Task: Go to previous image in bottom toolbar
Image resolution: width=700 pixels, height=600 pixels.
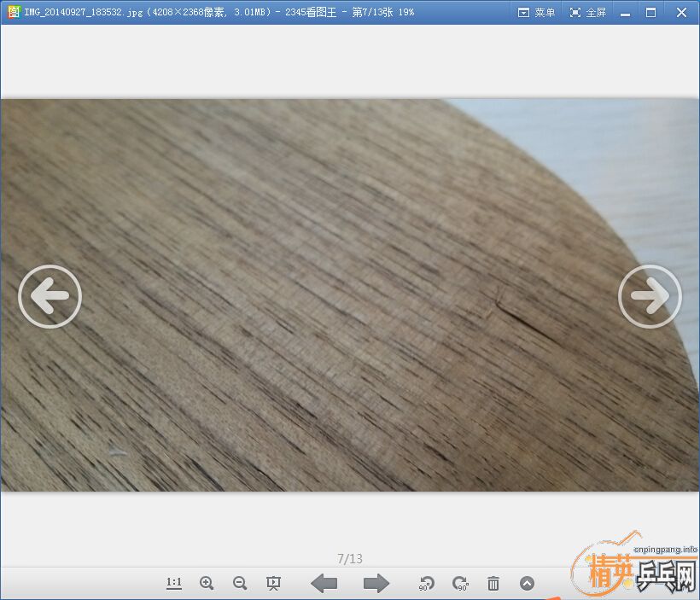Action: coord(324,583)
